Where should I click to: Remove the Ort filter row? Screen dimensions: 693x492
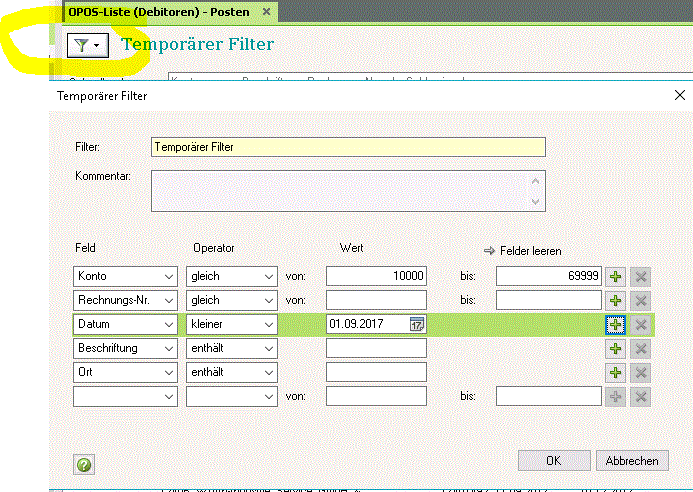pos(641,372)
